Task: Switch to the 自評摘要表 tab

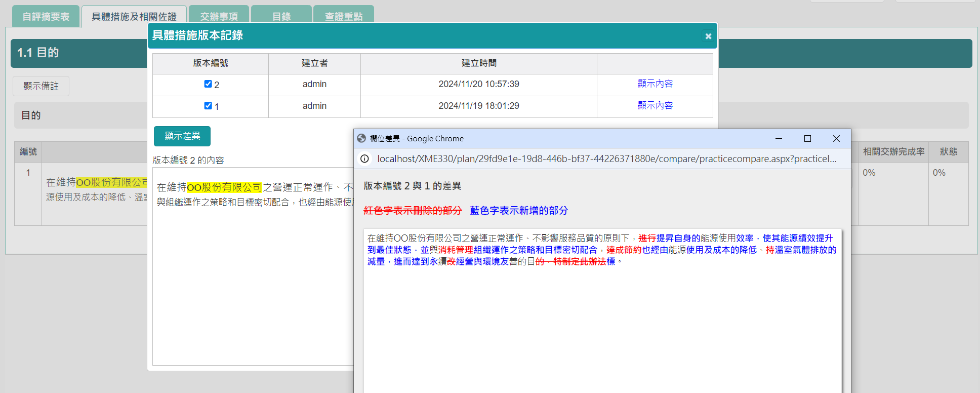Action: (46, 17)
